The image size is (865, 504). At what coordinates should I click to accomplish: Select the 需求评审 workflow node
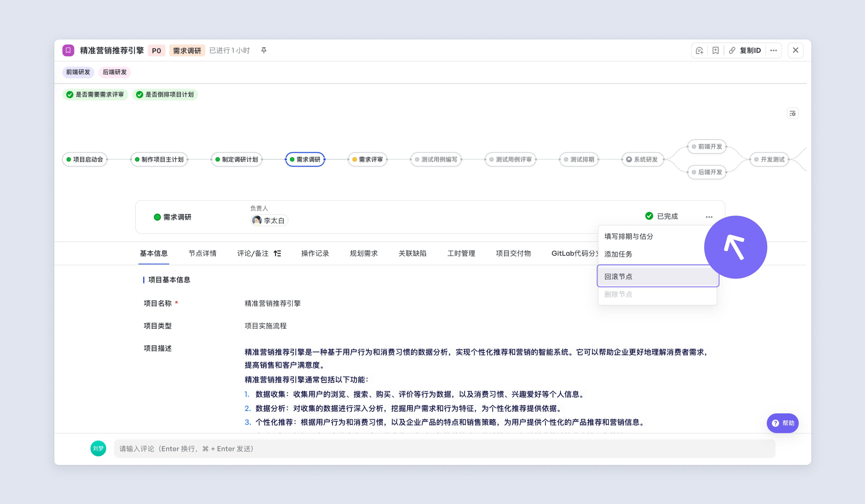pyautogui.click(x=368, y=159)
